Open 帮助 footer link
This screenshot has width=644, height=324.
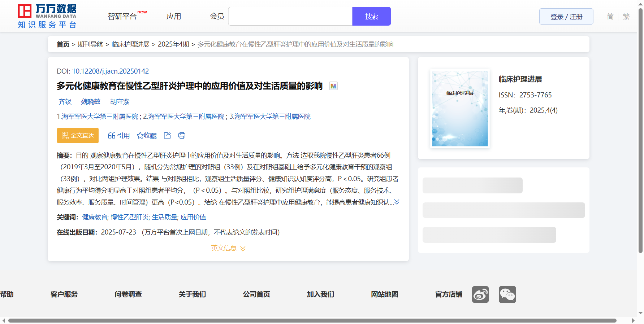(x=7, y=294)
